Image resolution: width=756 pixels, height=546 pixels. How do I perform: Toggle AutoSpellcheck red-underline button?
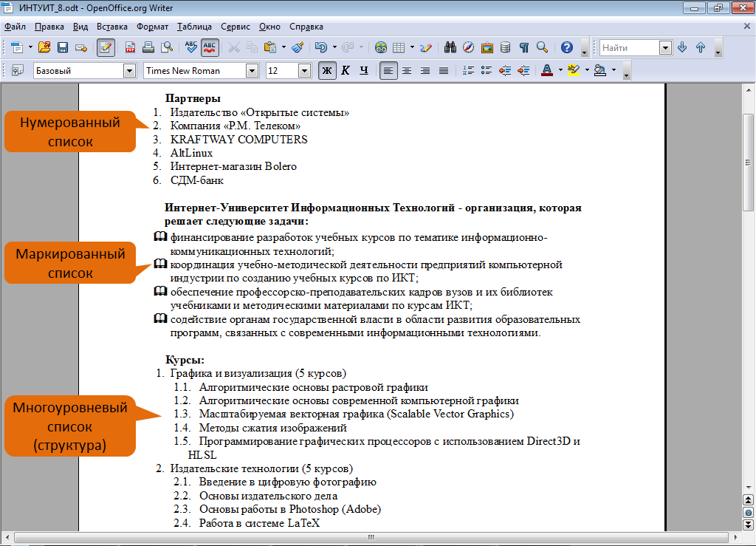(x=210, y=47)
